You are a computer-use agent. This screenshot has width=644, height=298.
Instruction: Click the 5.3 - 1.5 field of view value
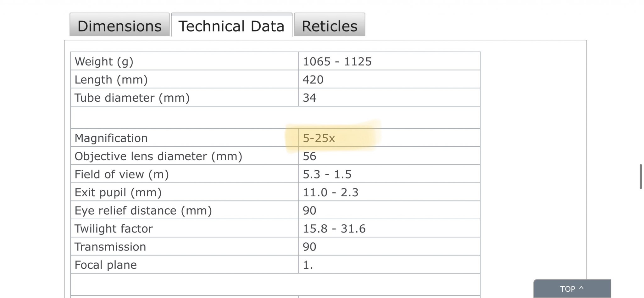click(x=327, y=174)
